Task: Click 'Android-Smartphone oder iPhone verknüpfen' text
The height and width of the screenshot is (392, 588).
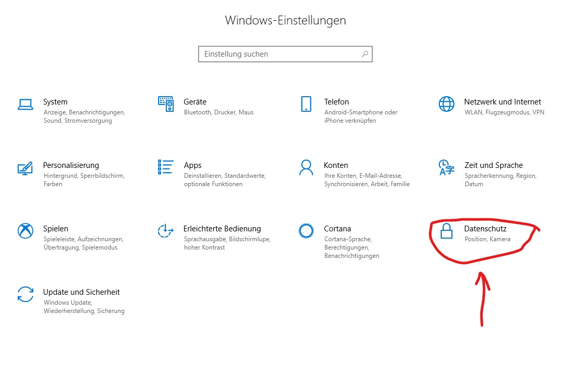Action: [x=361, y=116]
